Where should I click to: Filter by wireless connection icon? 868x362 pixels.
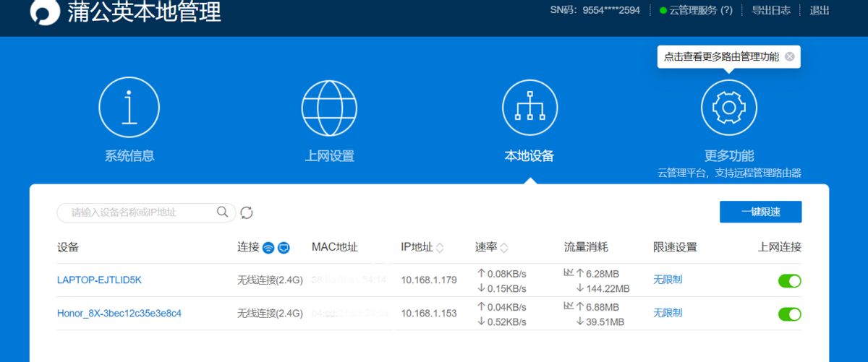pos(268,248)
